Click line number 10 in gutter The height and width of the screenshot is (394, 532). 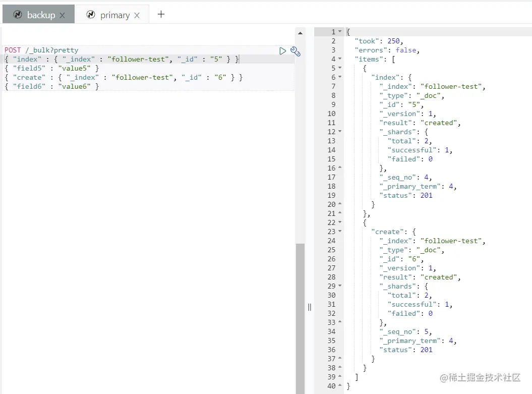pyautogui.click(x=331, y=114)
